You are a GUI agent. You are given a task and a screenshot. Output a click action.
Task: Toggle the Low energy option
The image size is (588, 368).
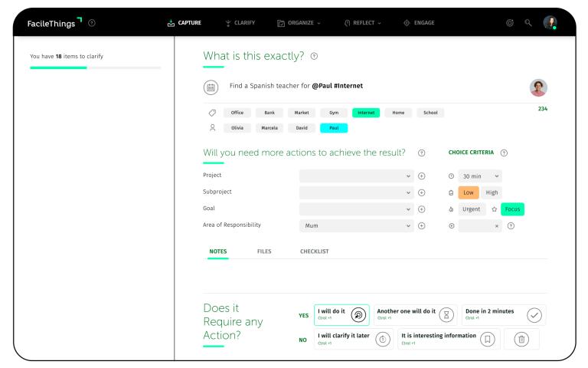pyautogui.click(x=468, y=192)
